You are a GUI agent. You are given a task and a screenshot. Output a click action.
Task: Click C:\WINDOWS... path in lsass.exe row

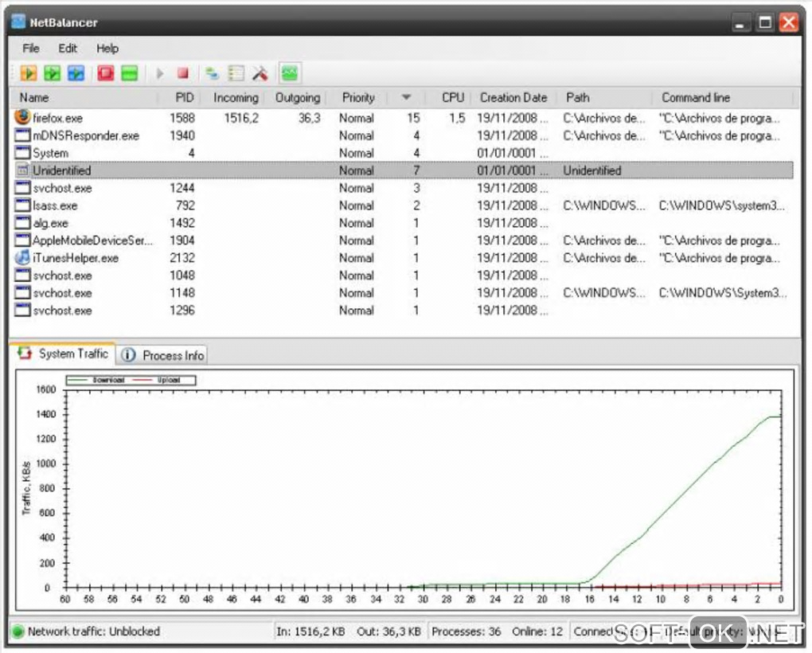[x=604, y=205]
